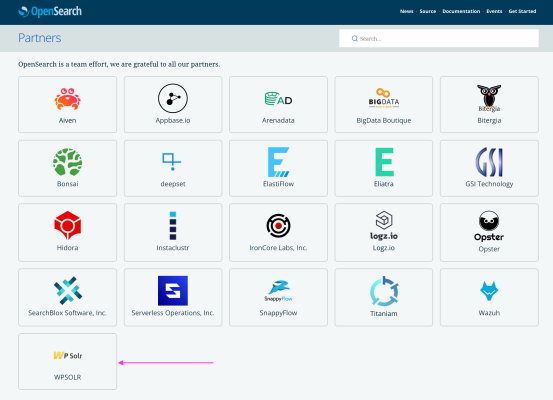Open the Instaclustr name link
This screenshot has width=553, height=400.
[173, 248]
